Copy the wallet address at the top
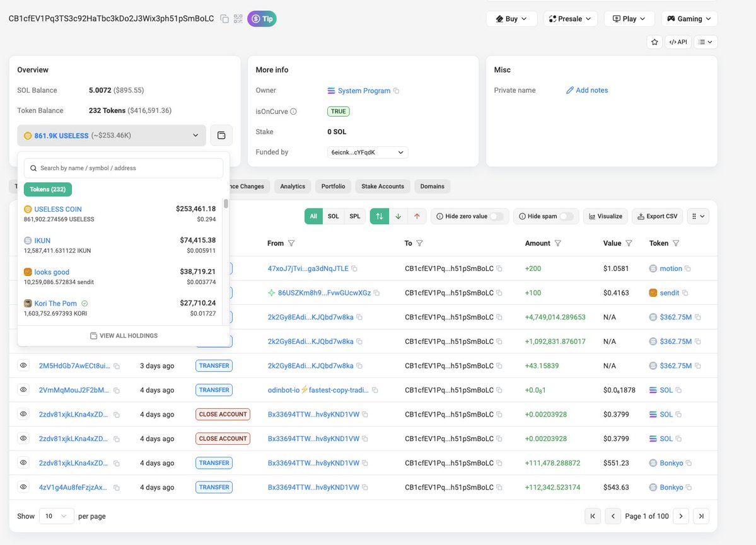This screenshot has width=756, height=545. (224, 19)
